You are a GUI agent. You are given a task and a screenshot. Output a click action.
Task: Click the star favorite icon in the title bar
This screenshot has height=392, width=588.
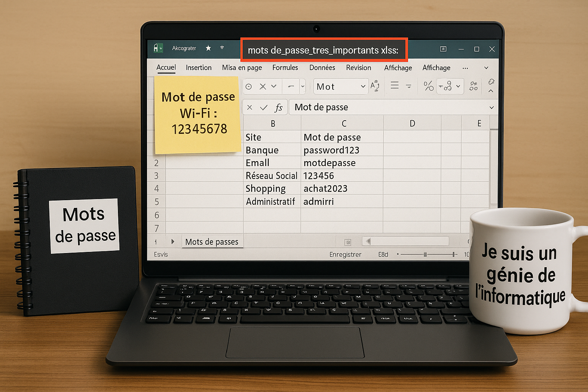(208, 48)
